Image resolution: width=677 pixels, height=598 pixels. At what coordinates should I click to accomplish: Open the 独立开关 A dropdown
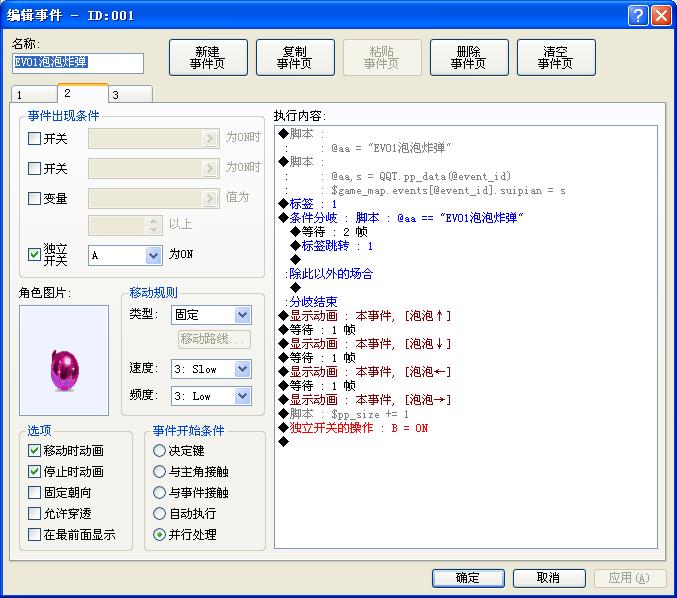[x=153, y=256]
